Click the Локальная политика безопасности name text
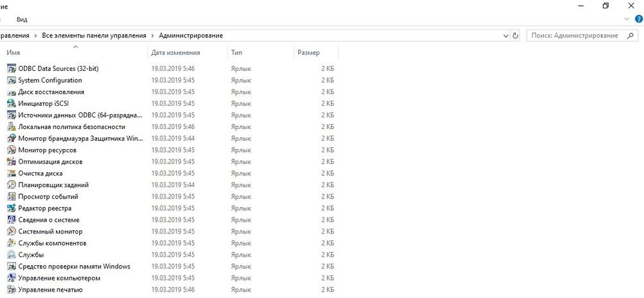 (72, 127)
